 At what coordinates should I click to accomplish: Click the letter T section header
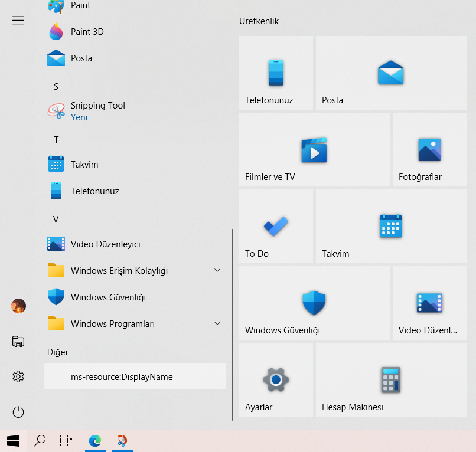(x=56, y=140)
